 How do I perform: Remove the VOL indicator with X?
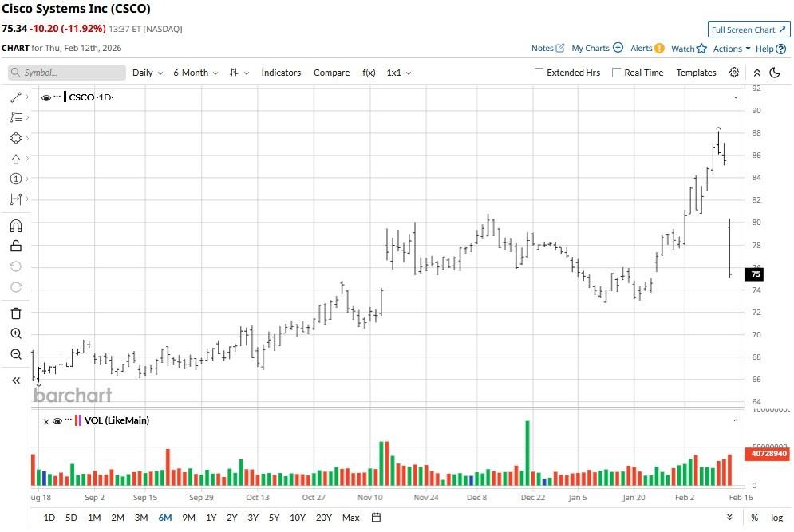click(45, 421)
